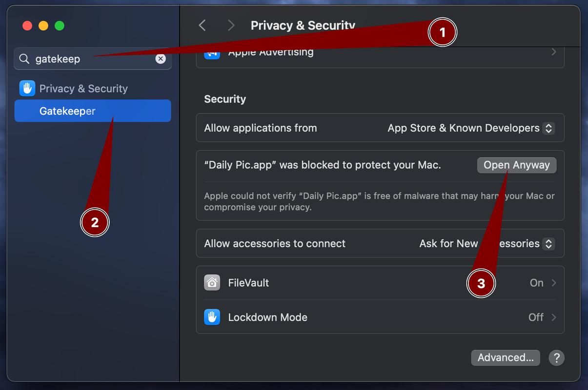588x390 pixels.
Task: Select Gatekeeper in sidebar results
Action: coord(67,111)
